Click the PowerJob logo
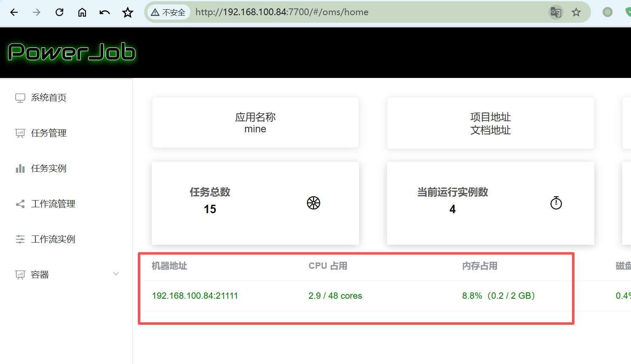Viewport: 631px width, 364px height. click(72, 52)
